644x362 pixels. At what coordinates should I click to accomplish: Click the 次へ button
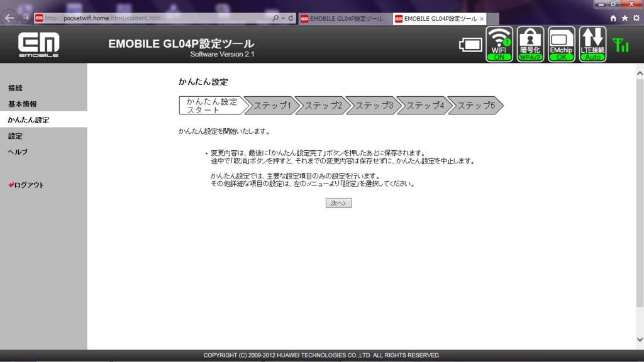[338, 203]
